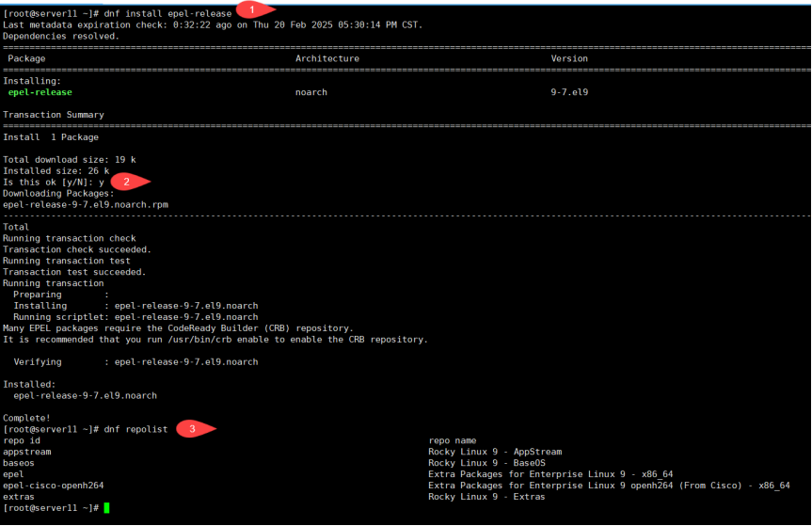Screen dimensions: 812x526
Task: Click the green cursor block at the last prompt
Action: coord(107,508)
